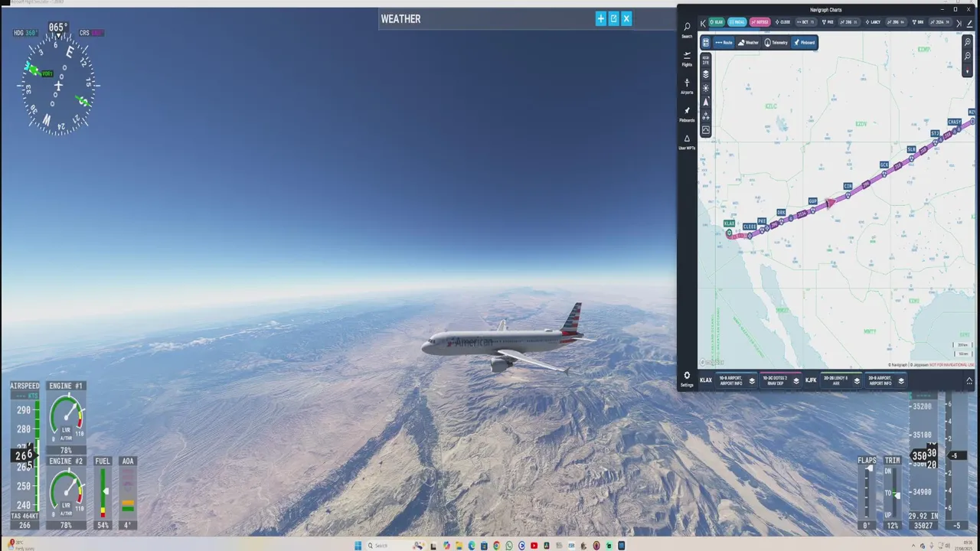This screenshot has width=980, height=551.
Task: Select RW24L runway chip
Action: pos(737,22)
